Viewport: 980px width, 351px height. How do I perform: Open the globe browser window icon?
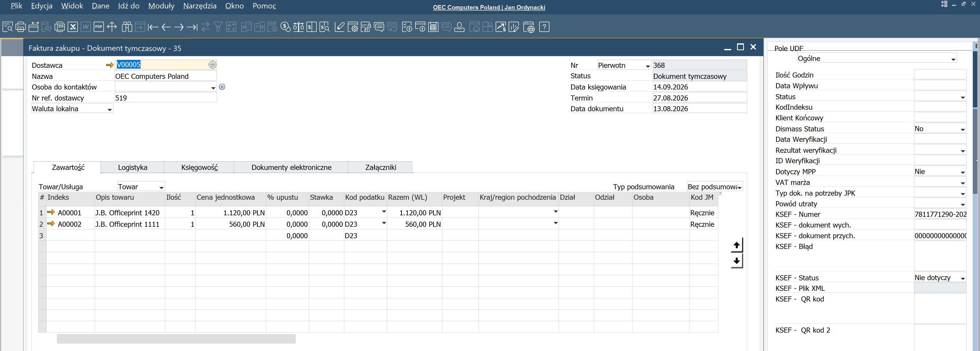[x=529, y=27]
